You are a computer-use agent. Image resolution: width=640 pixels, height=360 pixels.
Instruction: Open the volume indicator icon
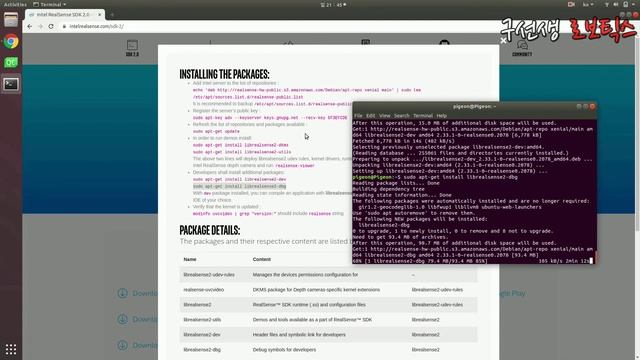pos(616,4)
